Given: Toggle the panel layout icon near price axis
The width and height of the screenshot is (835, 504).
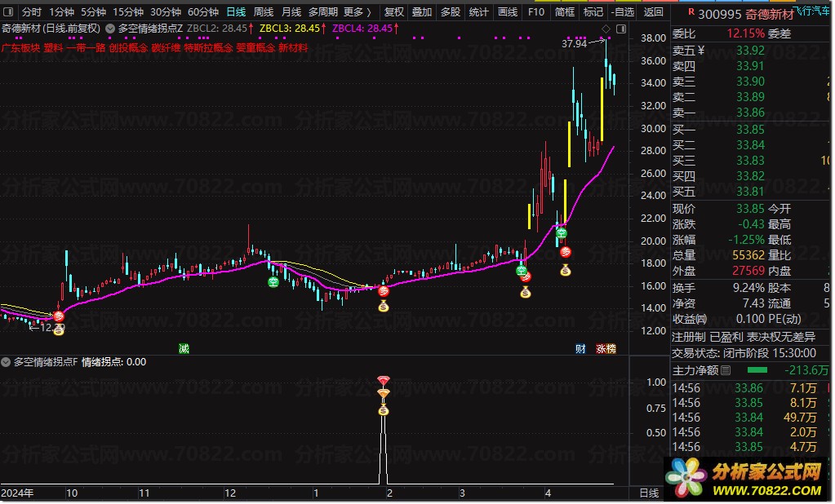Looking at the screenshot, I should (621, 29).
